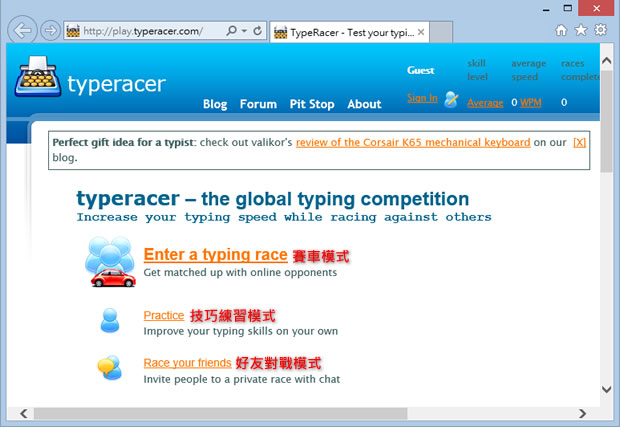Click the Practice link
620x428 pixels.
(x=164, y=315)
